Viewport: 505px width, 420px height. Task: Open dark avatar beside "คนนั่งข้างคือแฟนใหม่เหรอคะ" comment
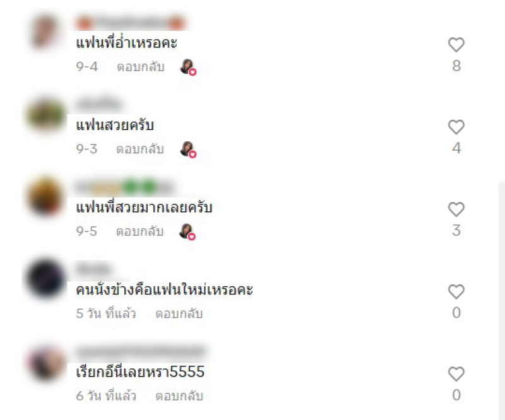click(x=45, y=279)
